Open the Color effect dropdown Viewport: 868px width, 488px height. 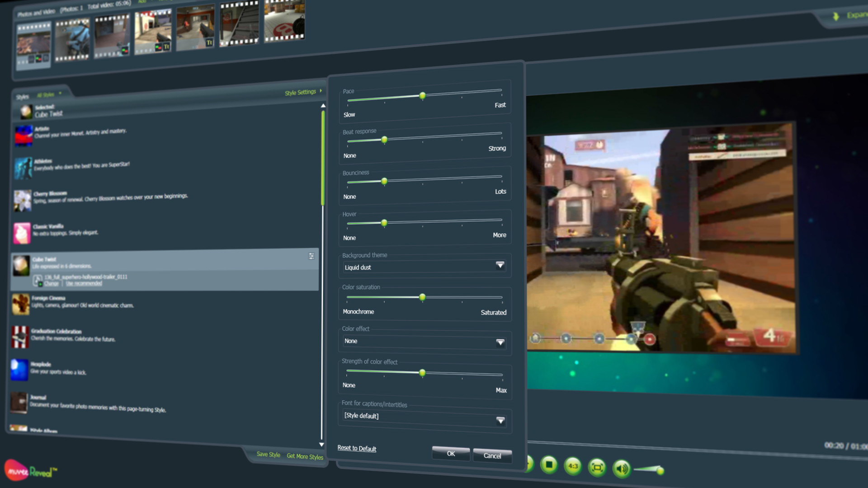[500, 343]
